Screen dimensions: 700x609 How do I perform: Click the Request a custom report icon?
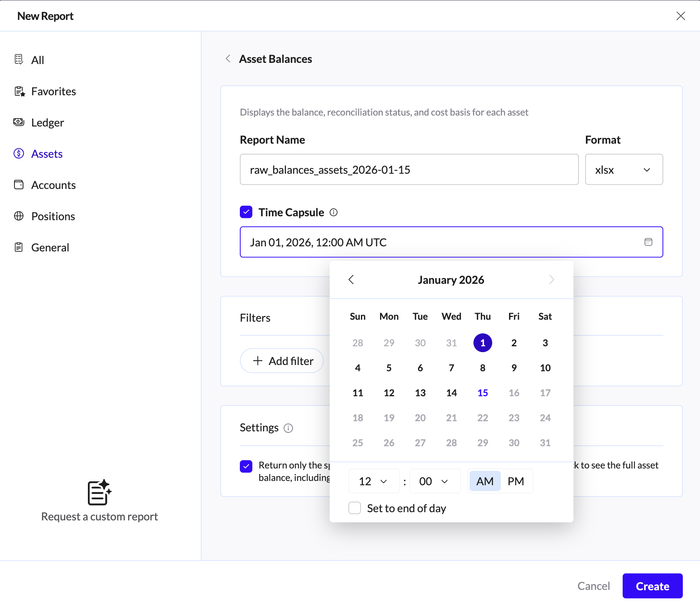[x=99, y=492]
